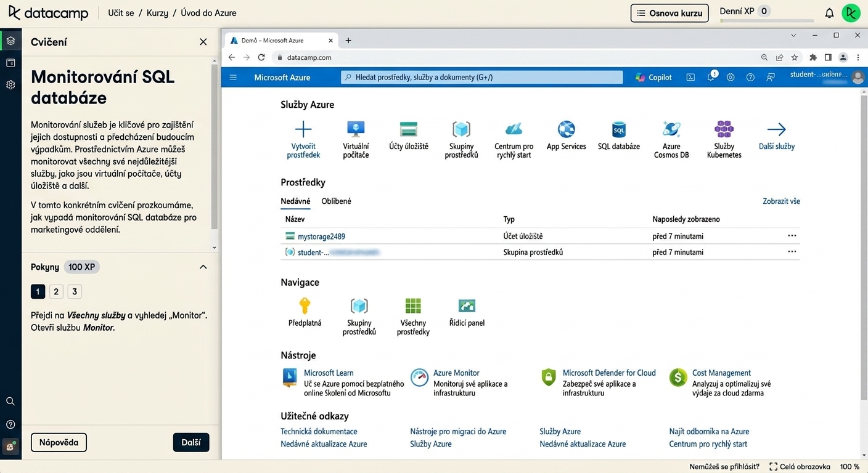The height and width of the screenshot is (473, 868).
Task: Open Skupiny prostředků under Navigace
Action: 359,317
